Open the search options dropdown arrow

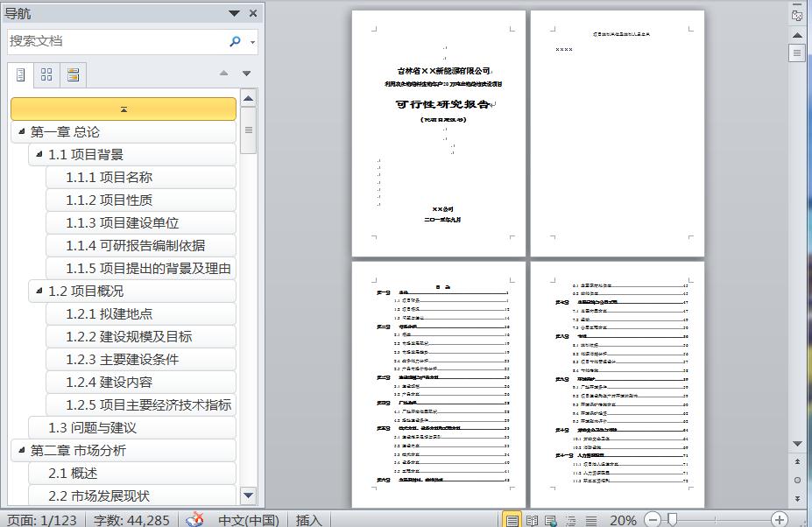pyautogui.click(x=253, y=42)
